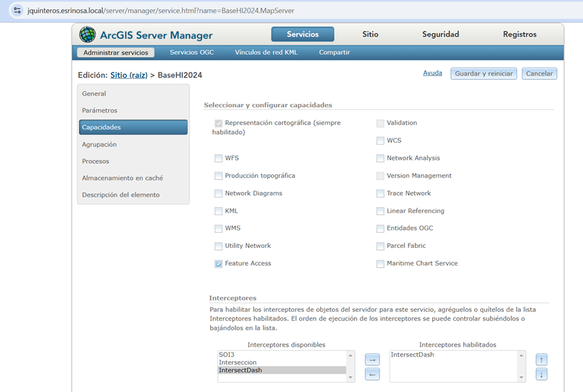Image resolution: width=583 pixels, height=392 pixels.
Task: Enable the Producción topográfica checkbox
Action: pyautogui.click(x=218, y=176)
